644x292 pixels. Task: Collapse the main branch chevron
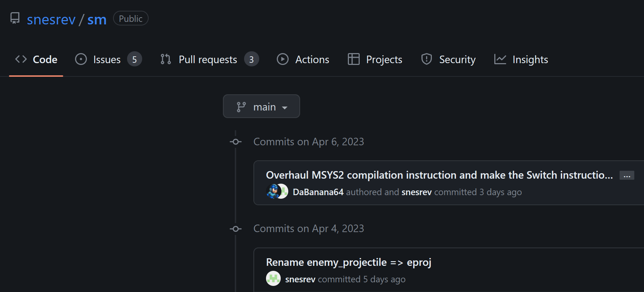[285, 107]
